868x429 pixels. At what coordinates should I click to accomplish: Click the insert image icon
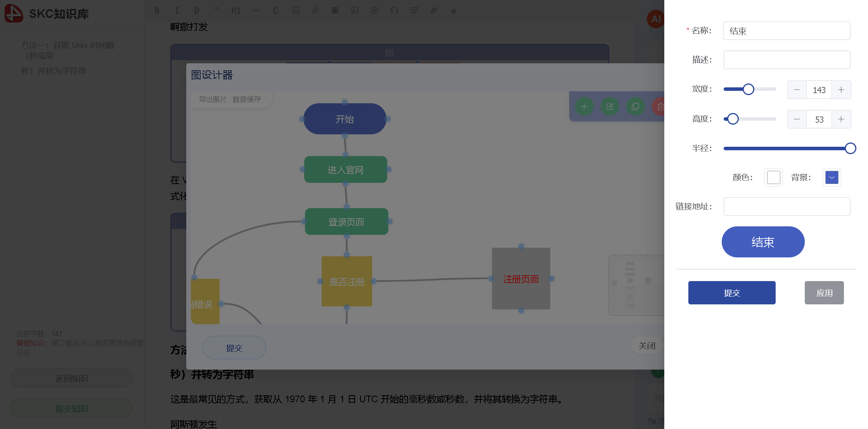point(355,10)
